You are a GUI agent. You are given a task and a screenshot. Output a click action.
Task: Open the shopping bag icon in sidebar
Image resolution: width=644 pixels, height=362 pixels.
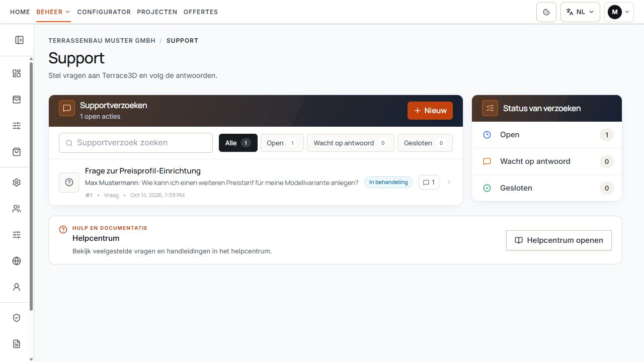pos(17,152)
